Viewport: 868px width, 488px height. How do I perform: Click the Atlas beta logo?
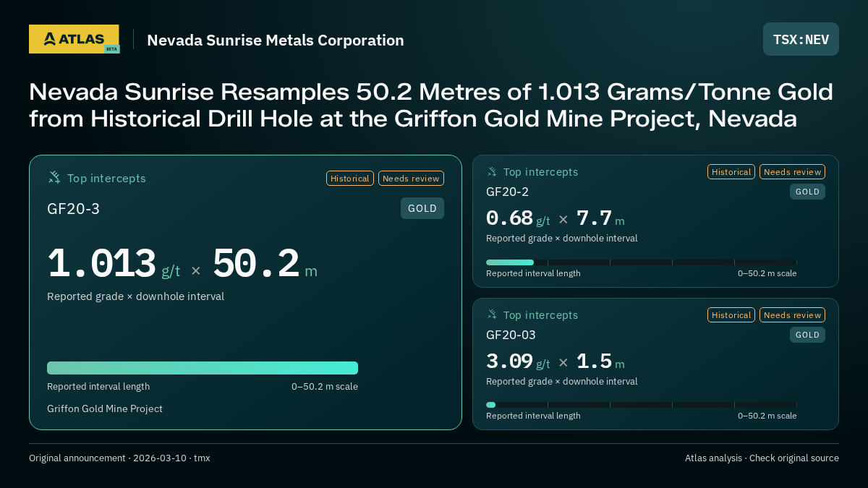tap(74, 39)
